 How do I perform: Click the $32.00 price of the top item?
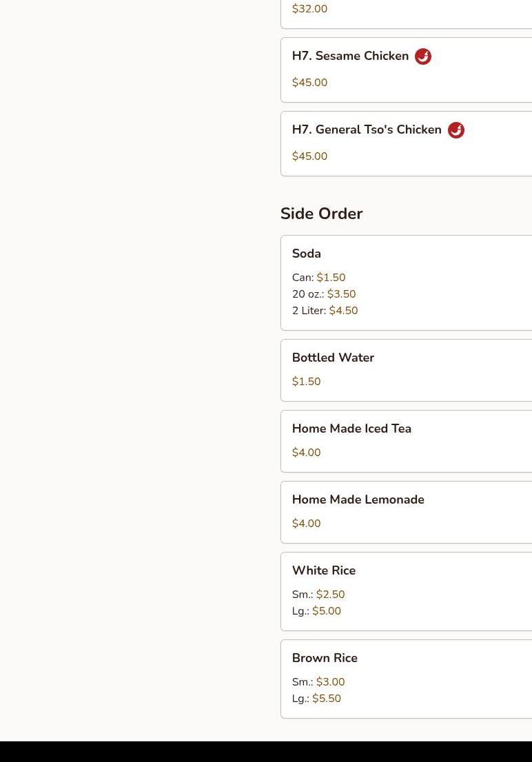pos(309,9)
